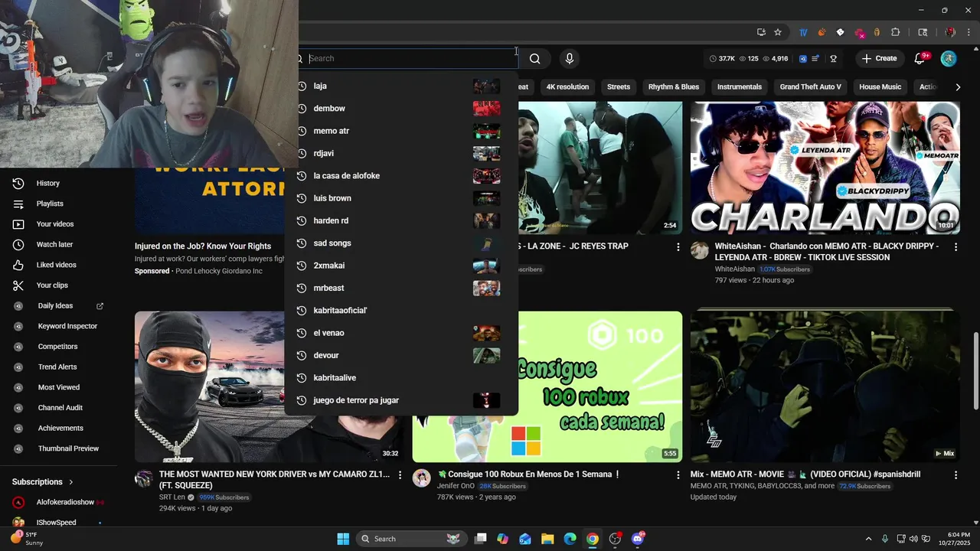Show hidden system tray icons
The width and height of the screenshot is (980, 551).
click(868, 539)
